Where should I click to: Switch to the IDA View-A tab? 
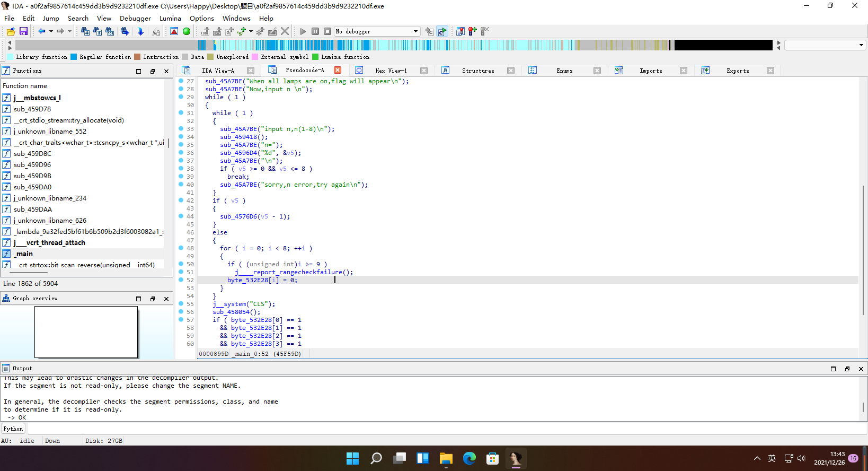click(218, 71)
